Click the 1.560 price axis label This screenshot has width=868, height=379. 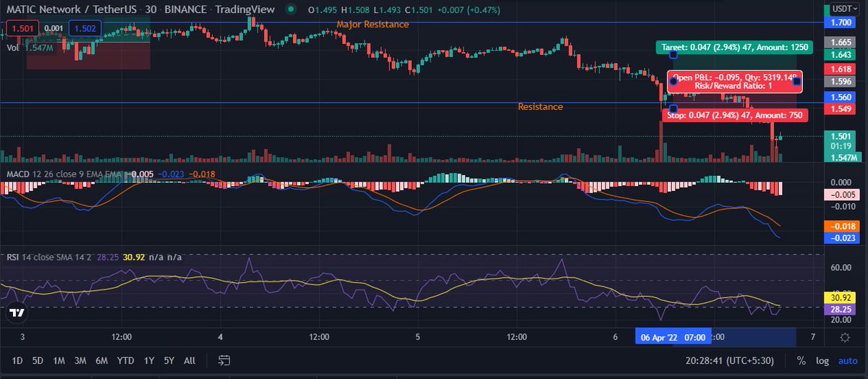841,97
